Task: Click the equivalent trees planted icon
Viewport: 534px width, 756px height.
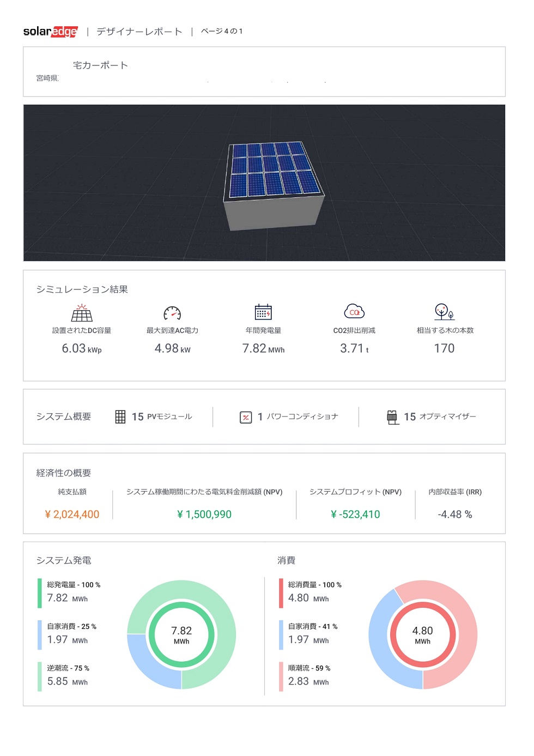Action: point(444,312)
